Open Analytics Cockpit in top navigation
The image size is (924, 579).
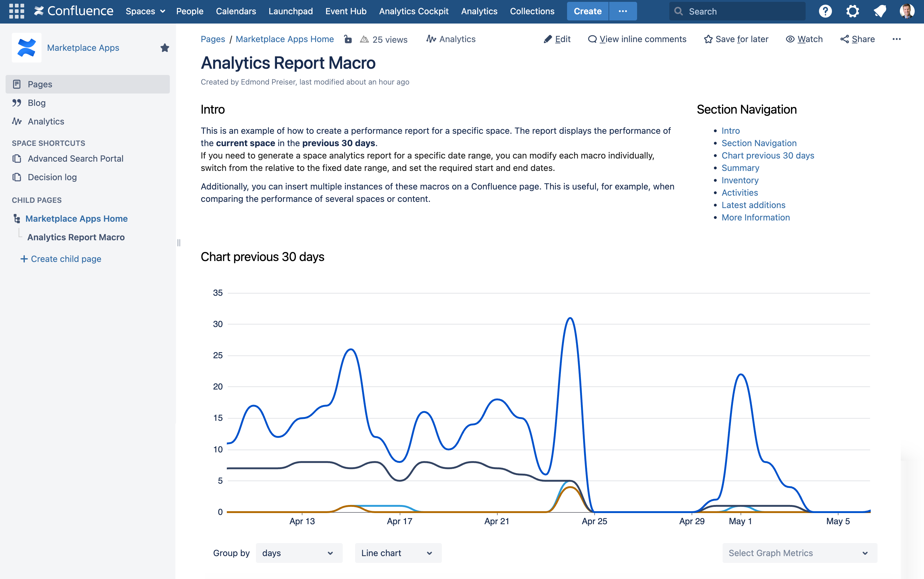414,11
